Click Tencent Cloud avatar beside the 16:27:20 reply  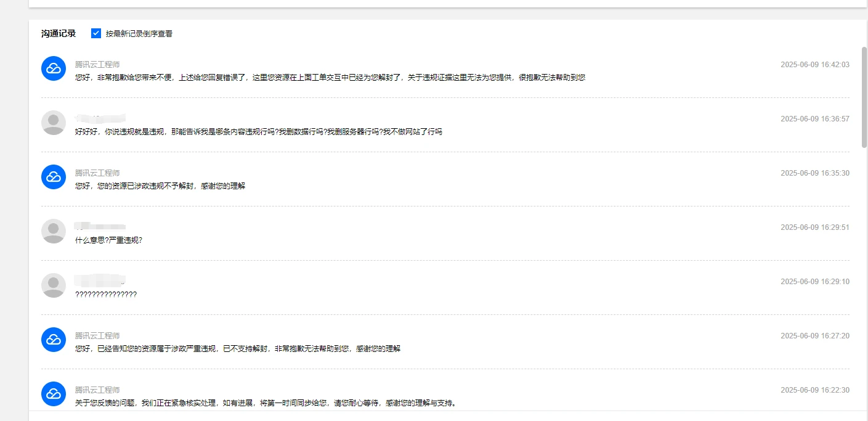point(54,340)
